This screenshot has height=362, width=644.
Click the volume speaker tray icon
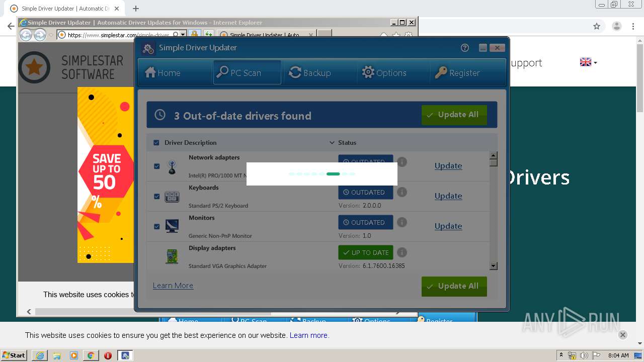[x=584, y=355]
